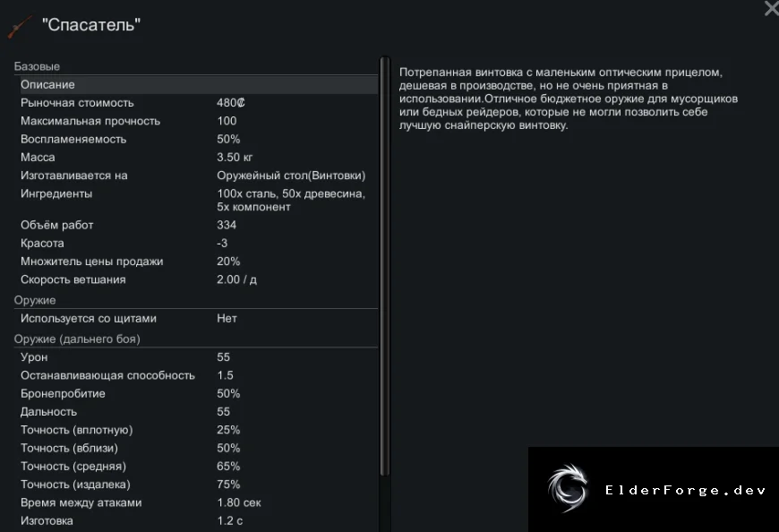
Task: Select Используется со щитами row
Action: (196, 319)
